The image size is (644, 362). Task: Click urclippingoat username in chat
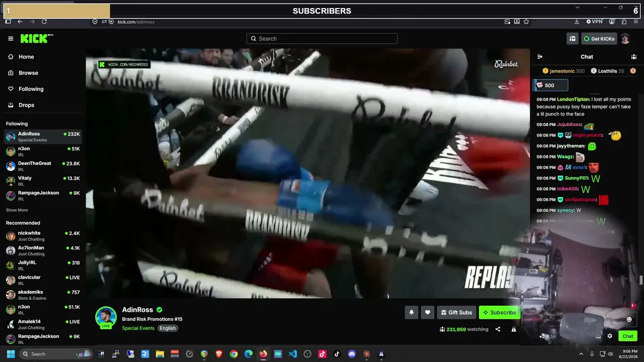581,200
